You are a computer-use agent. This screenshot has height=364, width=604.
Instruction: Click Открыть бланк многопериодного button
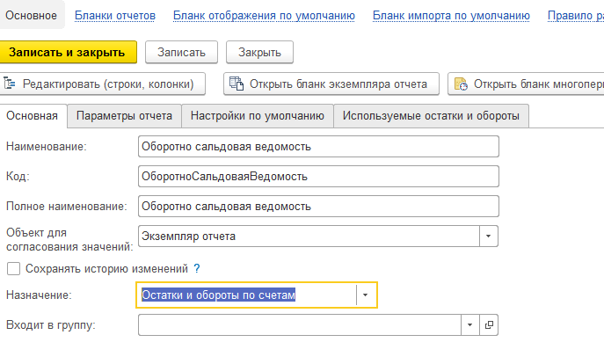(526, 84)
